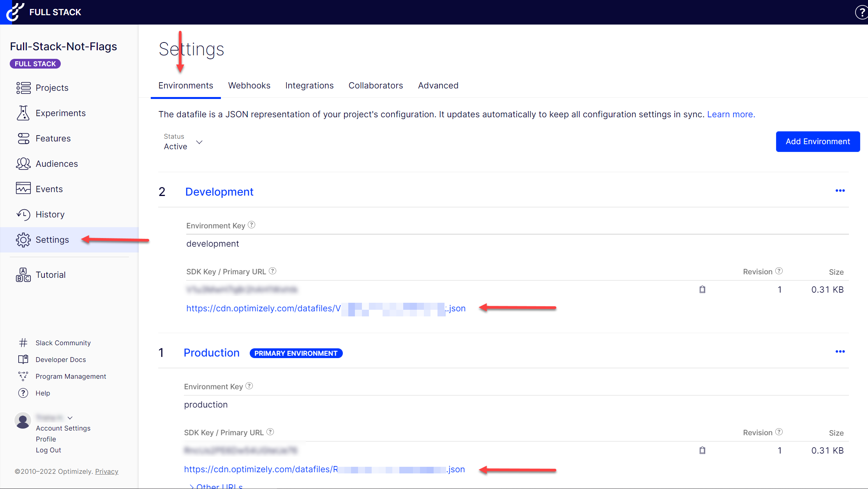Click Environment Key help icon under Development
868x489 pixels.
[x=252, y=225]
